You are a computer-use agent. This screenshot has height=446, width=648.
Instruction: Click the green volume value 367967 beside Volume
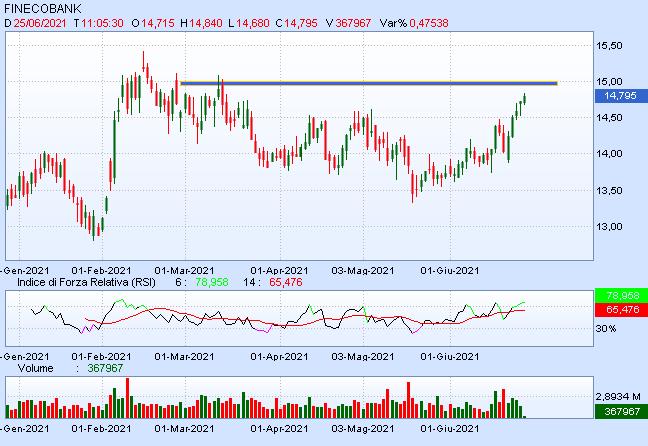[x=105, y=368]
